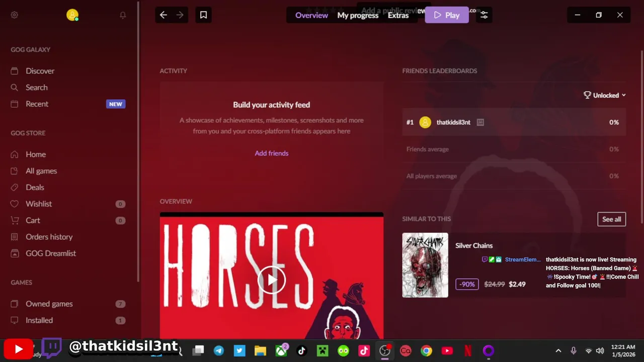The image size is (644, 362).
Task: Expand the Unlocked leaderboard dropdown
Action: coord(605,95)
